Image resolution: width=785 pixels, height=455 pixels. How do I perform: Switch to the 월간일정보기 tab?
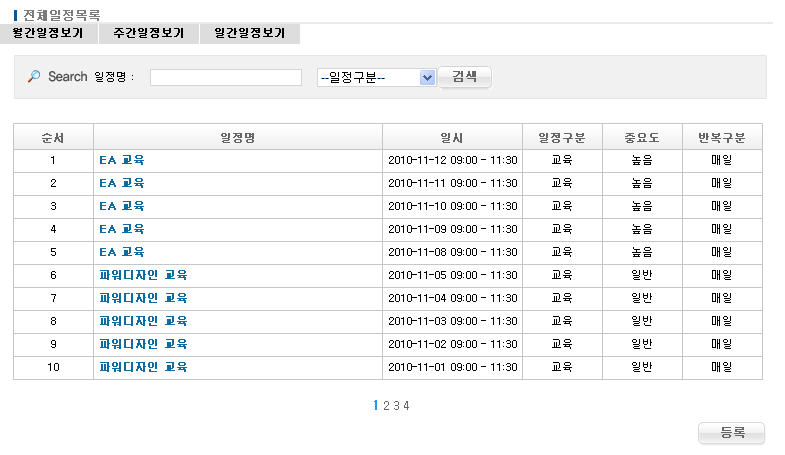tap(48, 33)
